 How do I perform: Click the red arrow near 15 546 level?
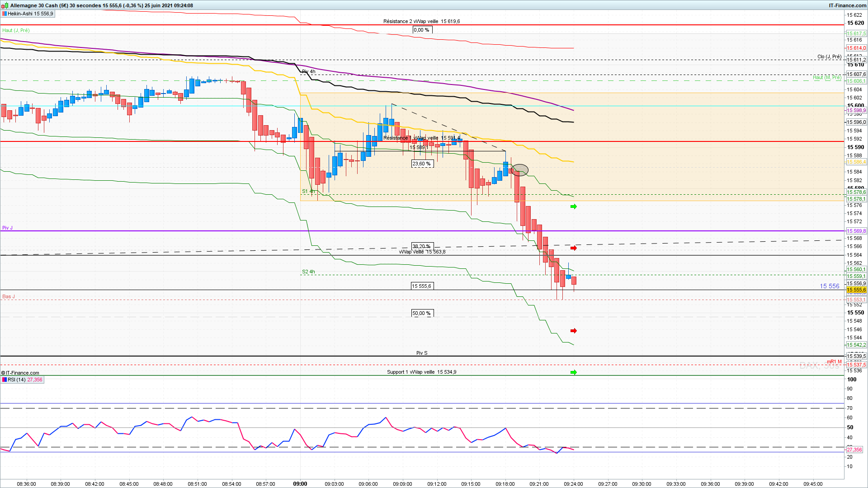[x=574, y=331]
